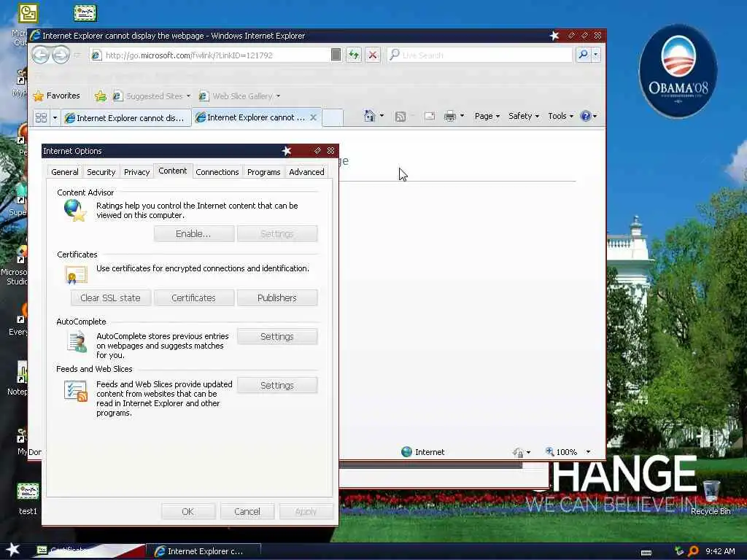
Task: Open Web Slice Gallery dropdown
Action: (x=239, y=96)
